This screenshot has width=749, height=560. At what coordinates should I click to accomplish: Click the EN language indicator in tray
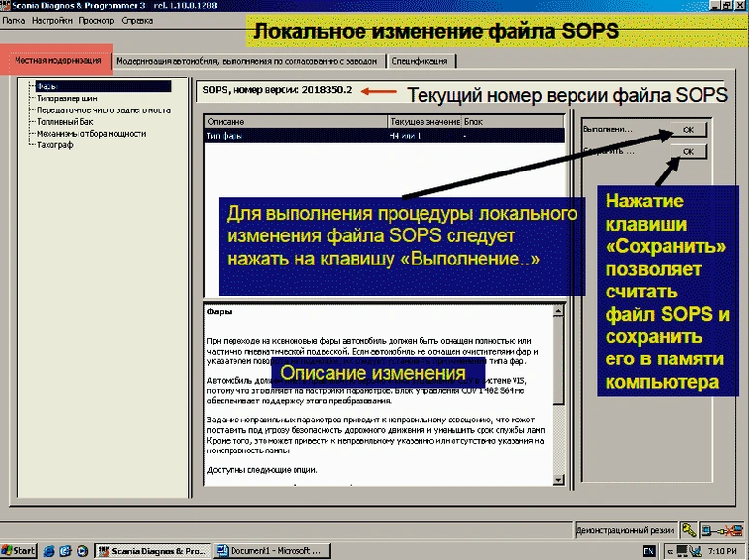click(x=648, y=550)
